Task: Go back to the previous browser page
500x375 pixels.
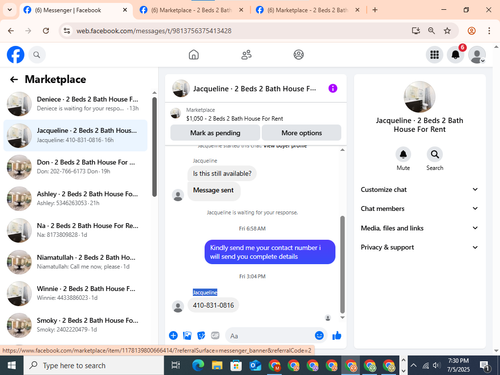Action: pyautogui.click(x=11, y=31)
